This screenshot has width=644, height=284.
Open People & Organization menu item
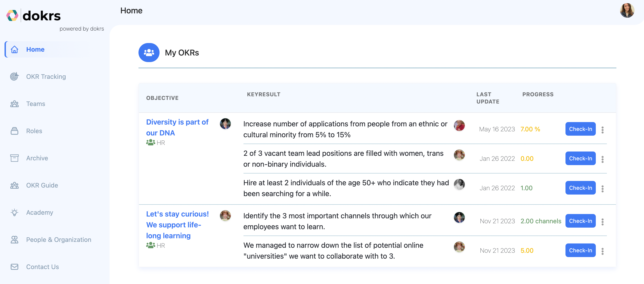[x=59, y=240]
